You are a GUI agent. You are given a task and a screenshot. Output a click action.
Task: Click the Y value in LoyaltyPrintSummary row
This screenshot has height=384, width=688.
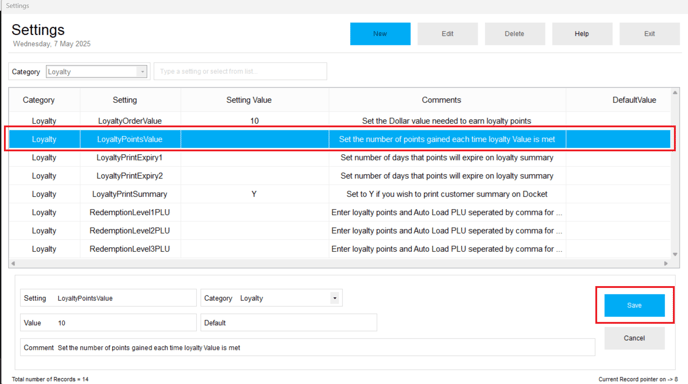click(254, 194)
